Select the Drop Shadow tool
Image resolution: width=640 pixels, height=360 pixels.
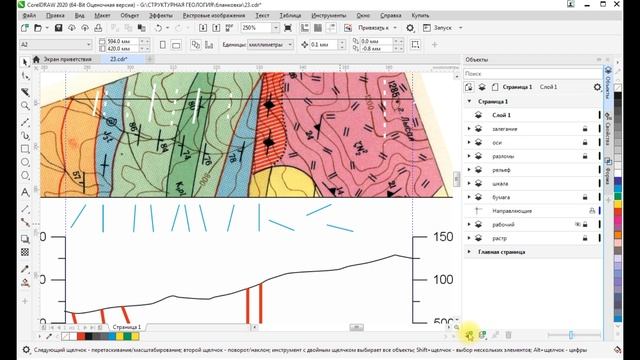coord(25,239)
